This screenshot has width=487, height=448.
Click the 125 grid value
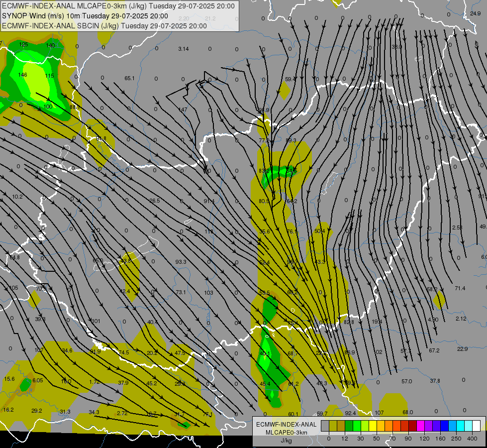[x=23, y=44]
